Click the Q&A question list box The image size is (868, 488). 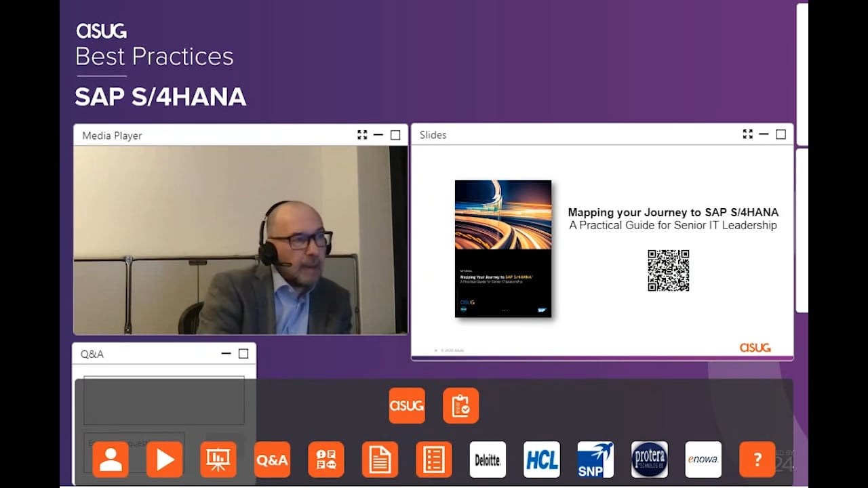[x=163, y=401]
